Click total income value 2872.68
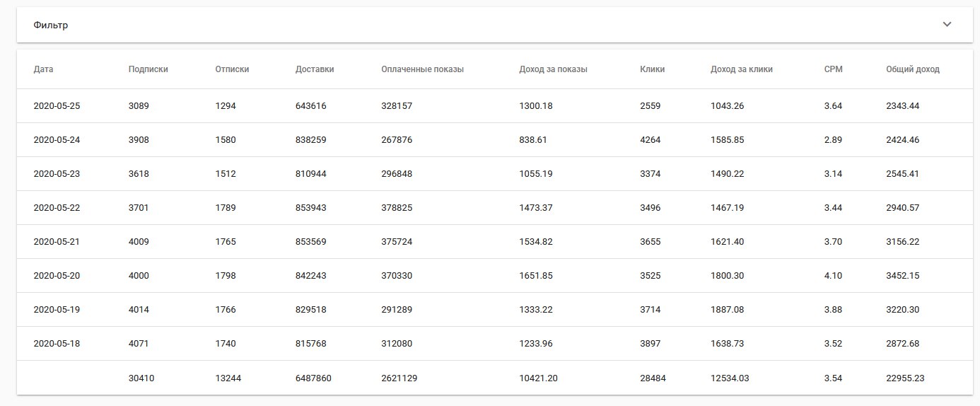 click(x=902, y=344)
